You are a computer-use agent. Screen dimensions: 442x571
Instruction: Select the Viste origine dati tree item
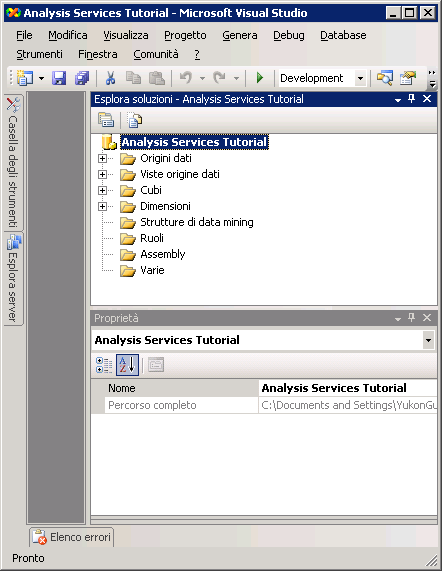(x=180, y=174)
